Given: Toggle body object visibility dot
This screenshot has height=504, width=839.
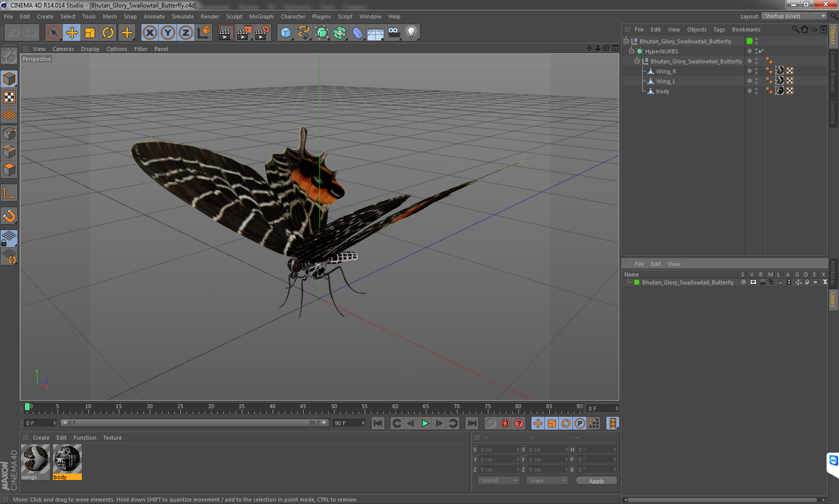Looking at the screenshot, I should [x=756, y=89].
